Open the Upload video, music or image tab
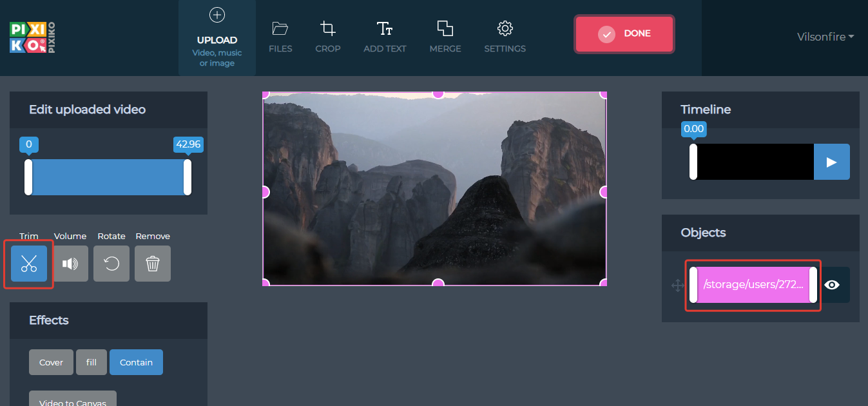This screenshot has width=868, height=406. [217, 37]
